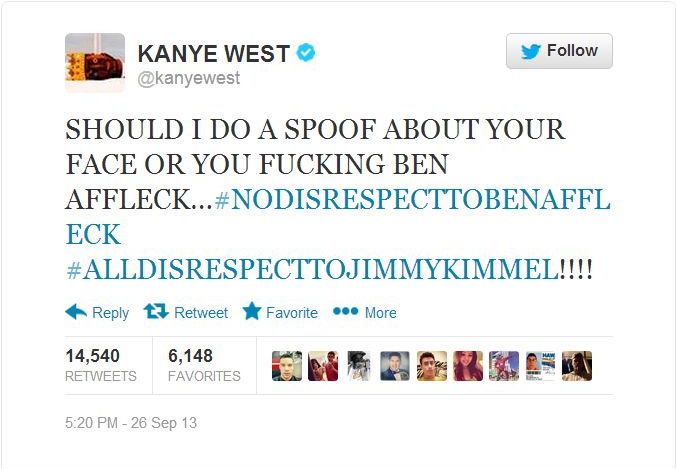Image resolution: width=676 pixels, height=469 pixels.
Task: Click the woman's avatar among retweeters
Action: (x=468, y=366)
